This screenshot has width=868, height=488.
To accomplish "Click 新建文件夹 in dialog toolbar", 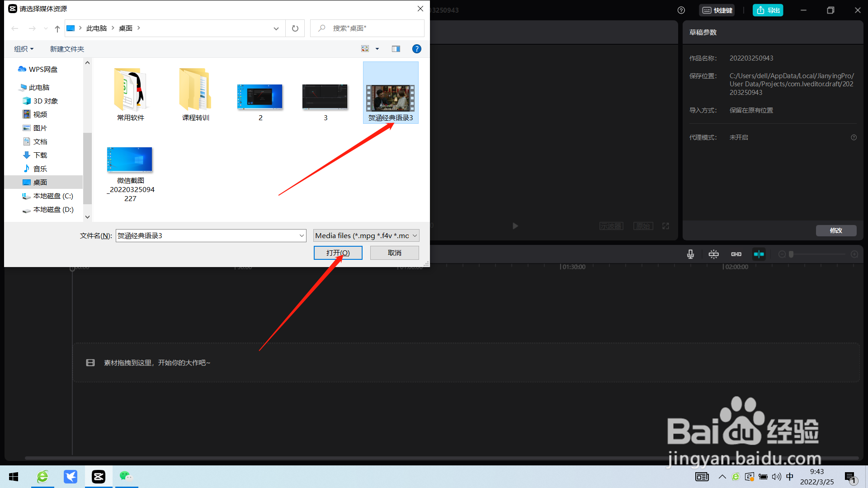I will pos(67,49).
